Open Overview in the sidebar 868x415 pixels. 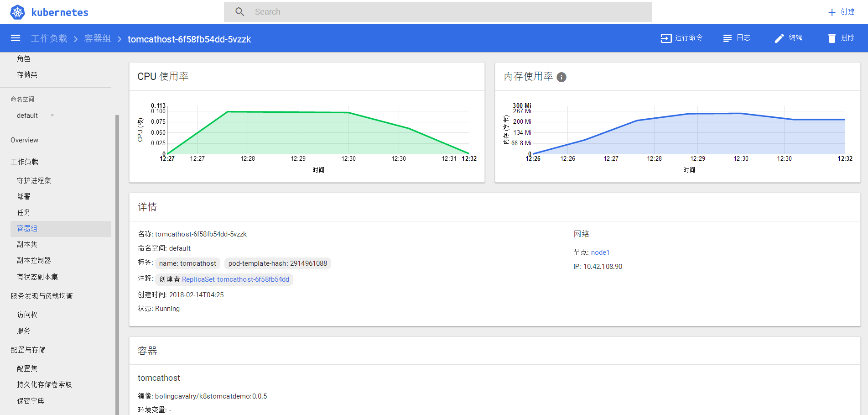pyautogui.click(x=25, y=140)
